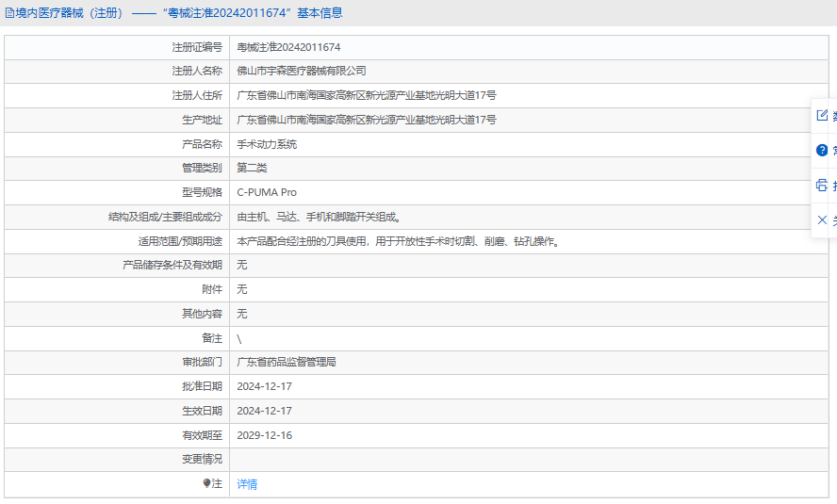Click the 有效期至 label
The height and width of the screenshot is (504, 837).
(202, 436)
